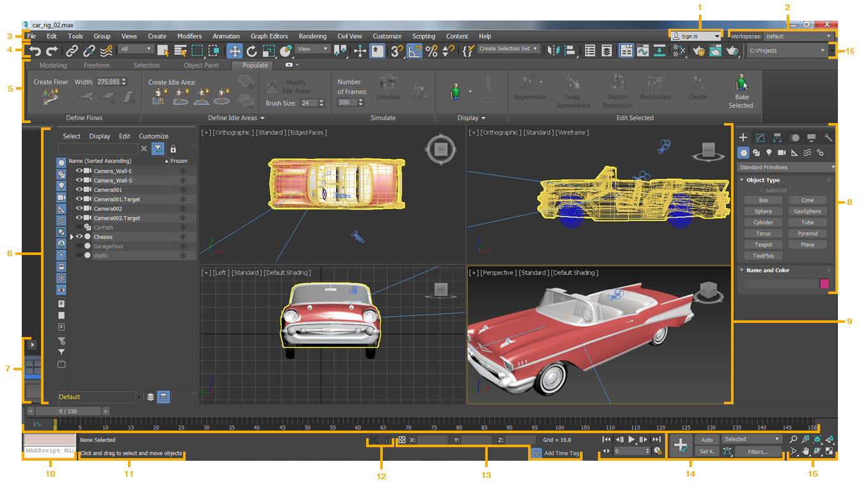Activate the Unlink Selection tool
The width and height of the screenshot is (868, 485).
[x=89, y=51]
